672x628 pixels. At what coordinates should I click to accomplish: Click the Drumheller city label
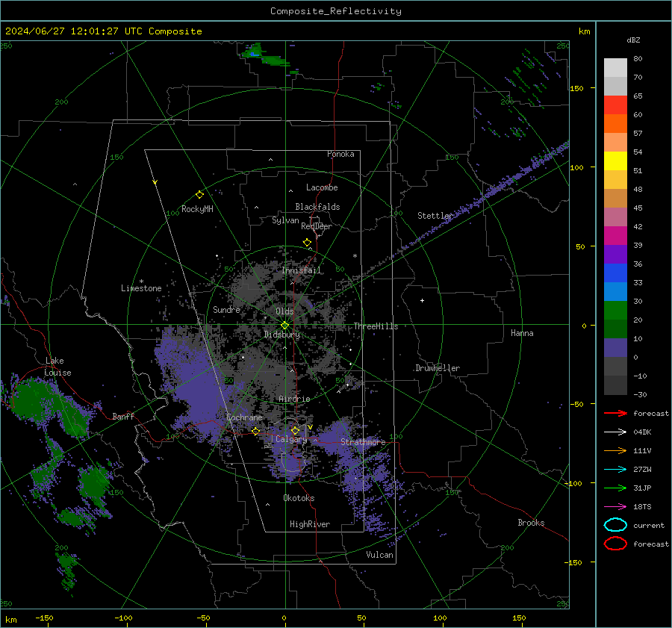pyautogui.click(x=438, y=368)
